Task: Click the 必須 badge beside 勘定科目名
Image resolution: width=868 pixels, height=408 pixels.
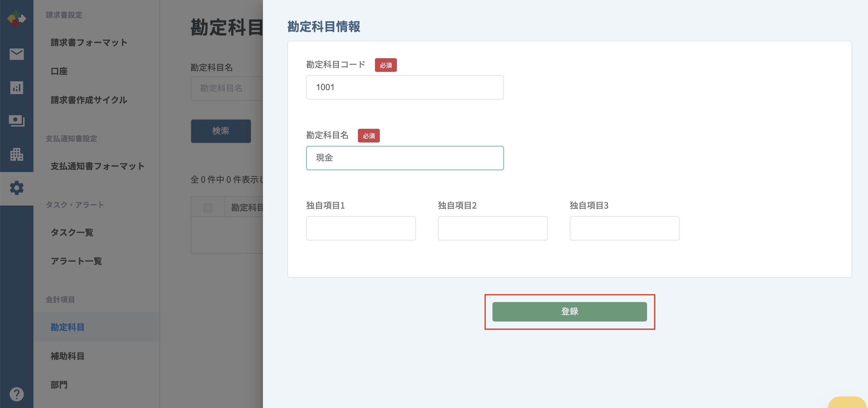Action: pos(369,135)
